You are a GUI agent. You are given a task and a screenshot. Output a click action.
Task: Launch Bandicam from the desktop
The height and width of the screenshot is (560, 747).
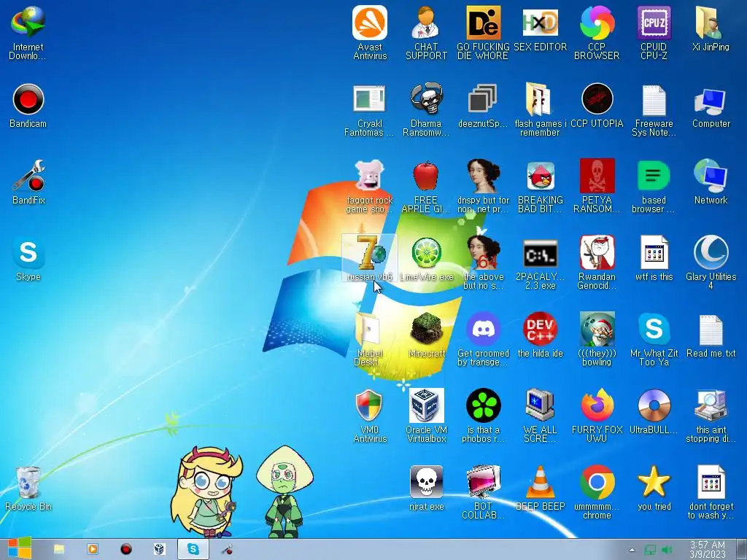pyautogui.click(x=28, y=106)
